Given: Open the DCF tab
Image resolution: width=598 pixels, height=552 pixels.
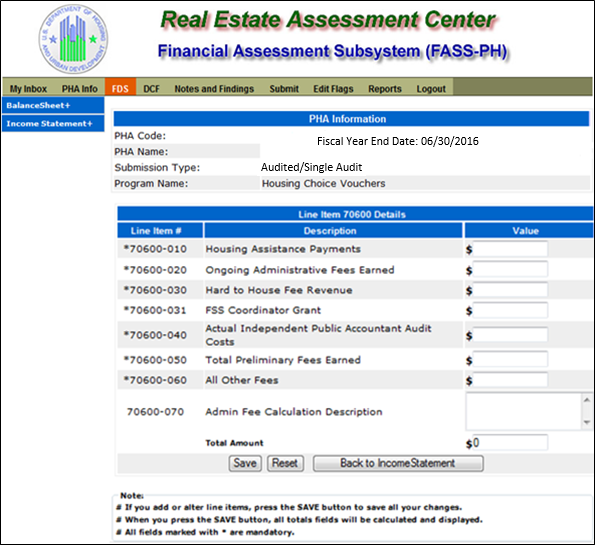Looking at the screenshot, I should pos(151,89).
